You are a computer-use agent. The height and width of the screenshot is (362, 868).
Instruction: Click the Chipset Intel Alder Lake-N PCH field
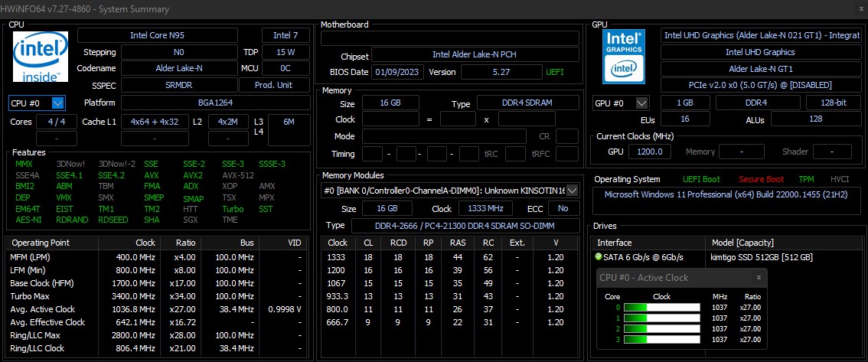[475, 55]
